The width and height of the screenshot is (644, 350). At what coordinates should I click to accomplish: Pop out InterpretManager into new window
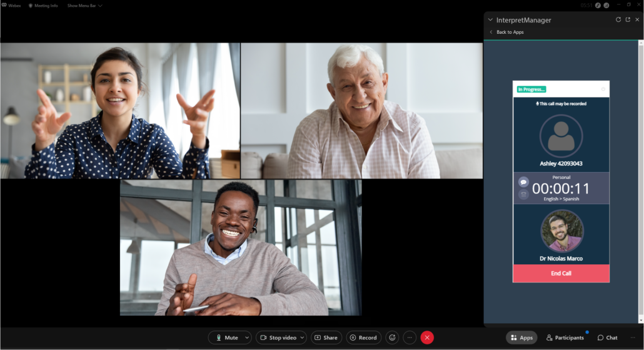click(x=628, y=19)
